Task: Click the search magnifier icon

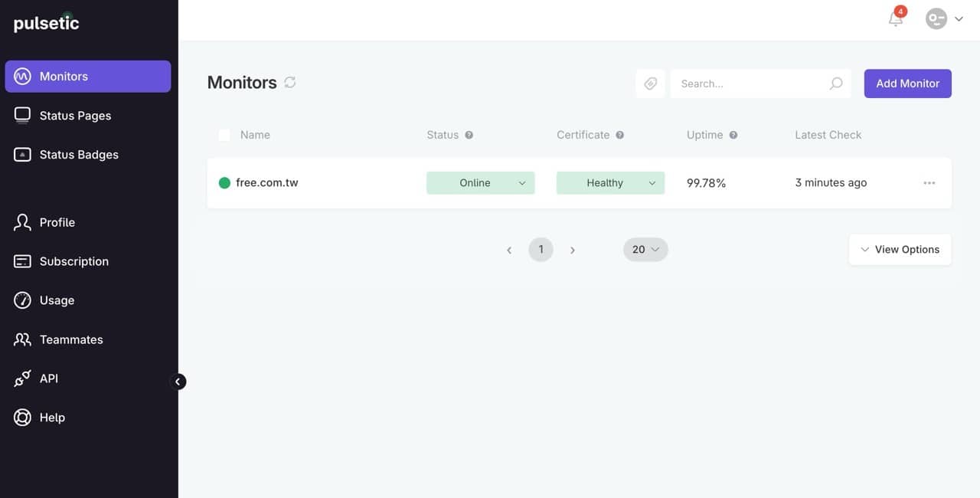Action: [x=836, y=84]
